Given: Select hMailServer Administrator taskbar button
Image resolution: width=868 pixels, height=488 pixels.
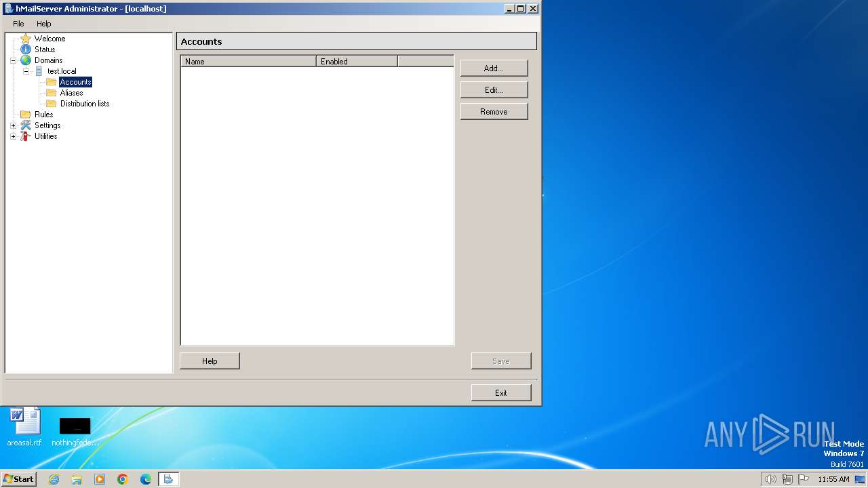Looking at the screenshot, I should pos(168,479).
